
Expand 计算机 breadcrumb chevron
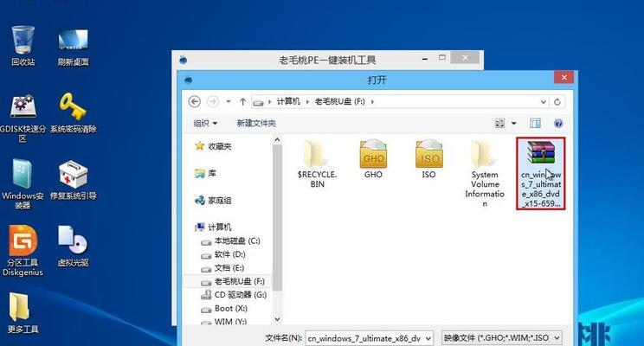307,101
